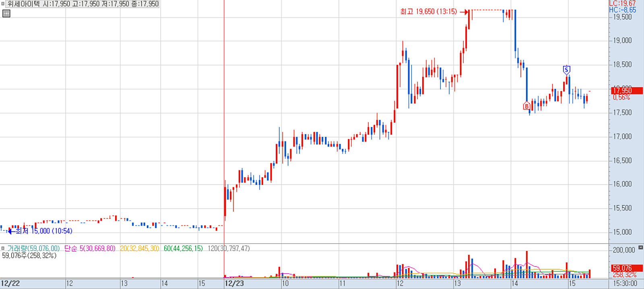This screenshot has height=289, width=644.
Task: Click the 18,500 price axis label
Action: [623, 64]
